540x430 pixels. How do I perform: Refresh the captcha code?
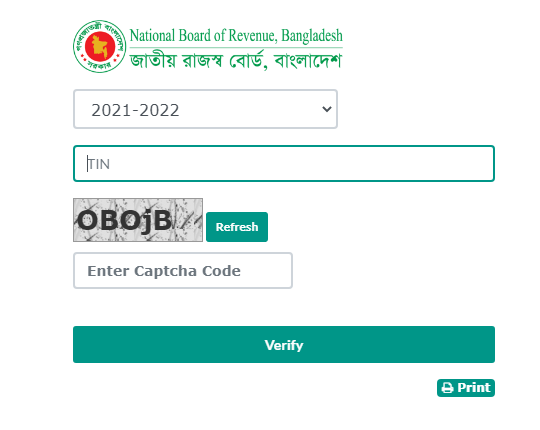coord(237,227)
